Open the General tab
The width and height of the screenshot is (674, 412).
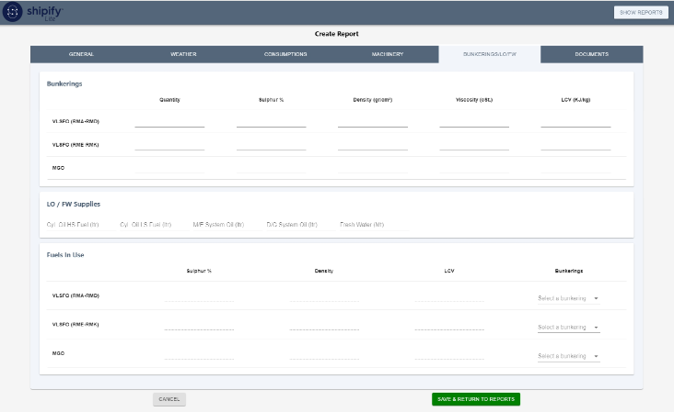(81, 54)
